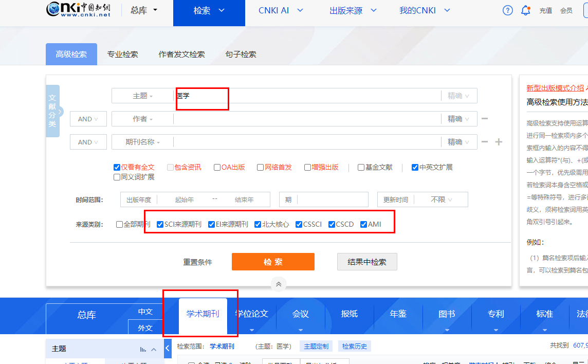Open 检索历史 search history
The height and width of the screenshot is (364, 588).
point(354,345)
